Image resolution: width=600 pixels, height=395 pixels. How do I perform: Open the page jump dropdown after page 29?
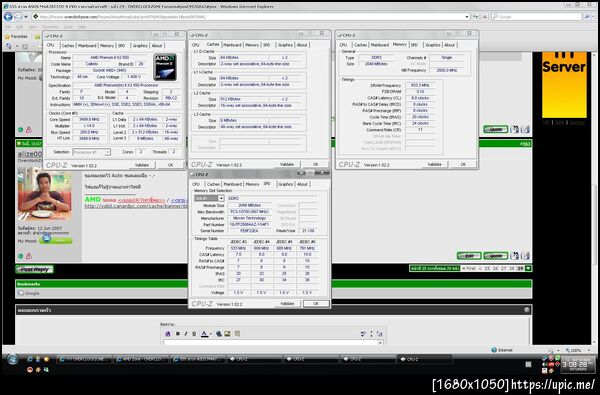pyautogui.click(x=528, y=268)
